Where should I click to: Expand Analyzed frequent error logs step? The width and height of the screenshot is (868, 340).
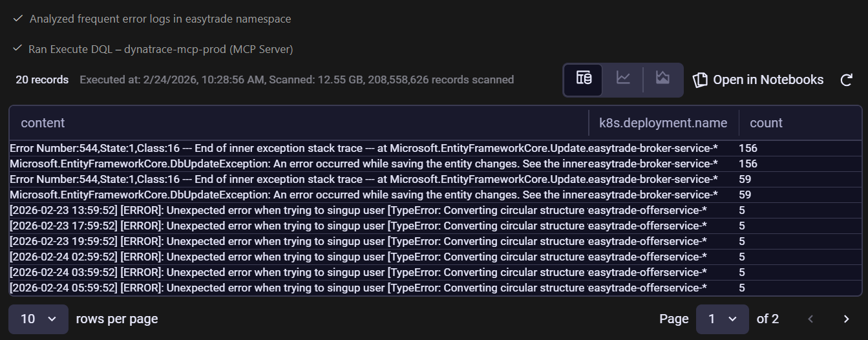click(x=160, y=19)
